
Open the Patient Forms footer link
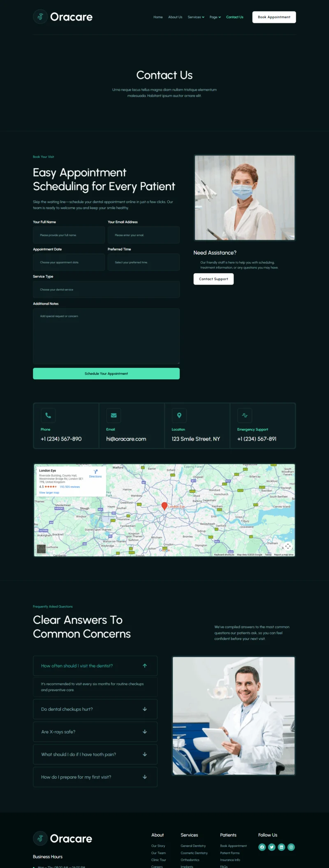pyautogui.click(x=230, y=853)
